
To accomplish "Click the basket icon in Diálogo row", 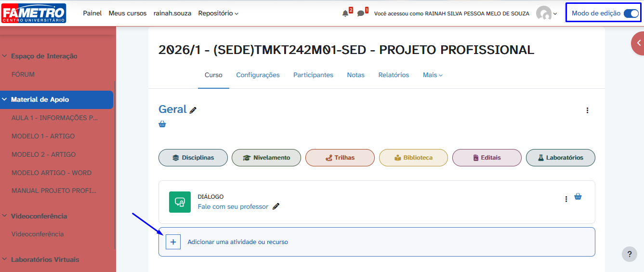I will click(578, 196).
